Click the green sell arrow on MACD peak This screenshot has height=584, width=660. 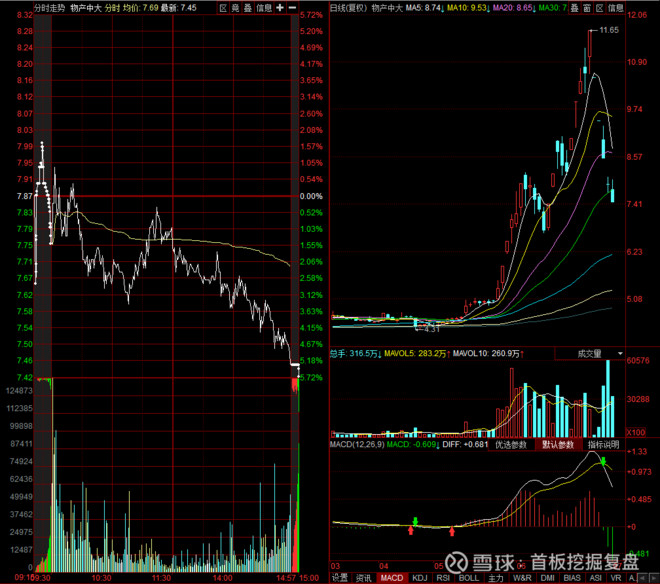[604, 461]
